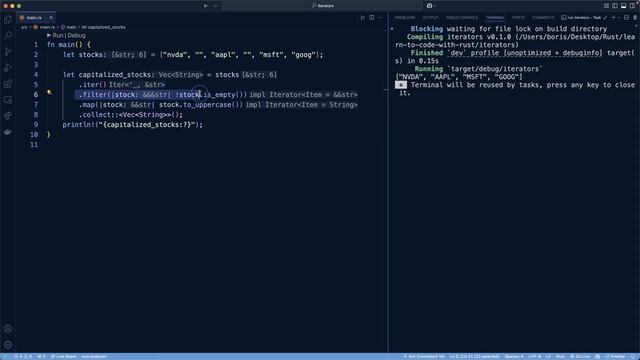Click Live Share in the status bar
Image resolution: width=640 pixels, height=360 pixels.
click(x=63, y=356)
